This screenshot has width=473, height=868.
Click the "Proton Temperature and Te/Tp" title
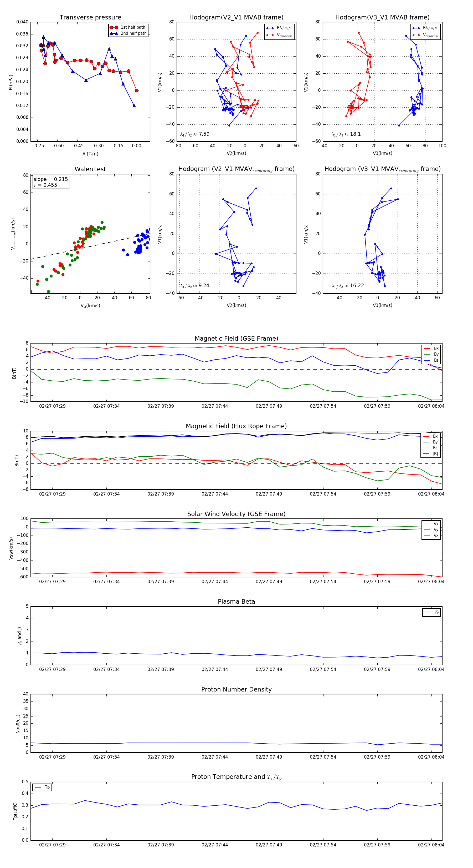tap(236, 777)
